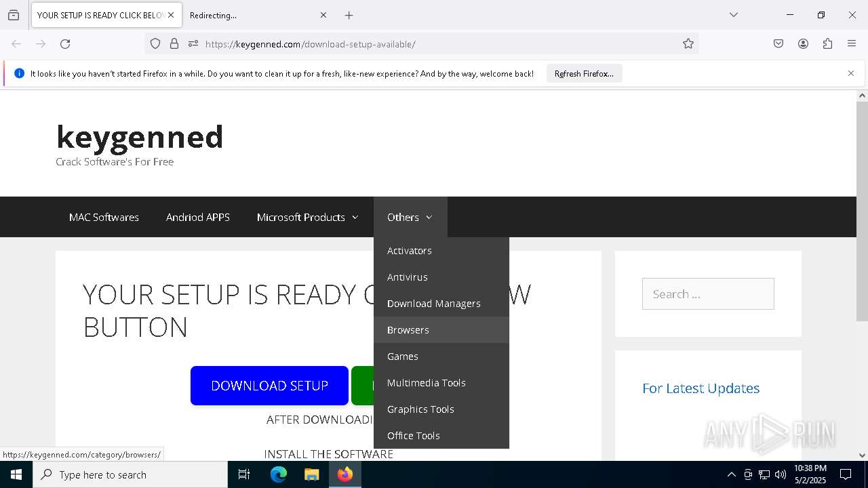Open Windows Start menu

[16, 474]
